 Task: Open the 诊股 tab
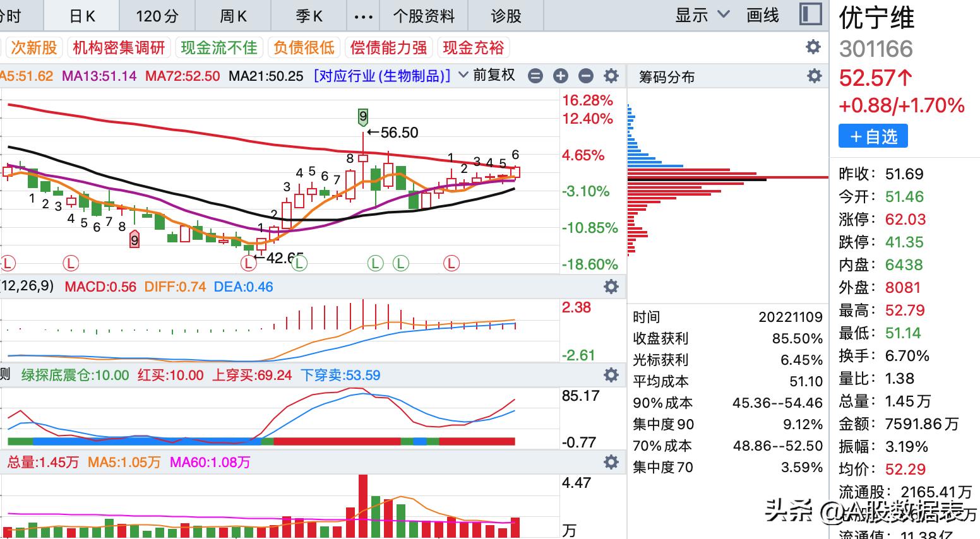(x=506, y=16)
